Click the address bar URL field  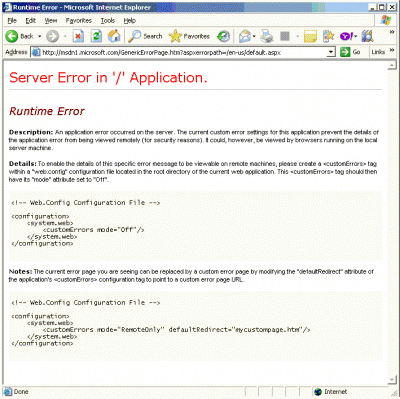183,52
